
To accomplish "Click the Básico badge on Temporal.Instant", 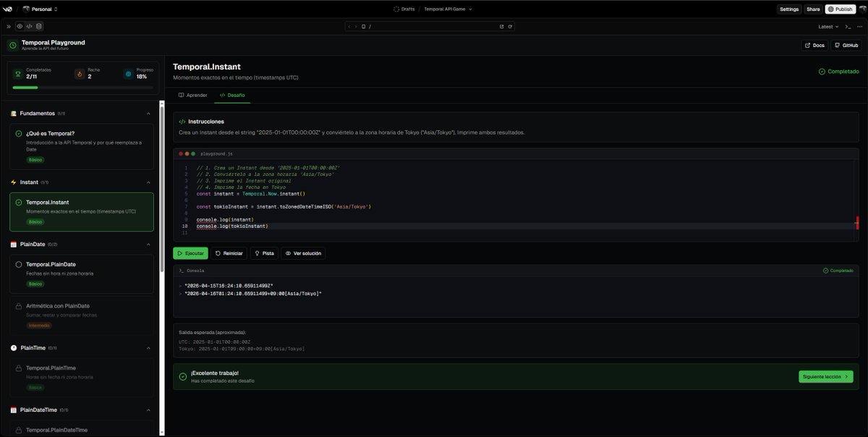I will (x=35, y=221).
